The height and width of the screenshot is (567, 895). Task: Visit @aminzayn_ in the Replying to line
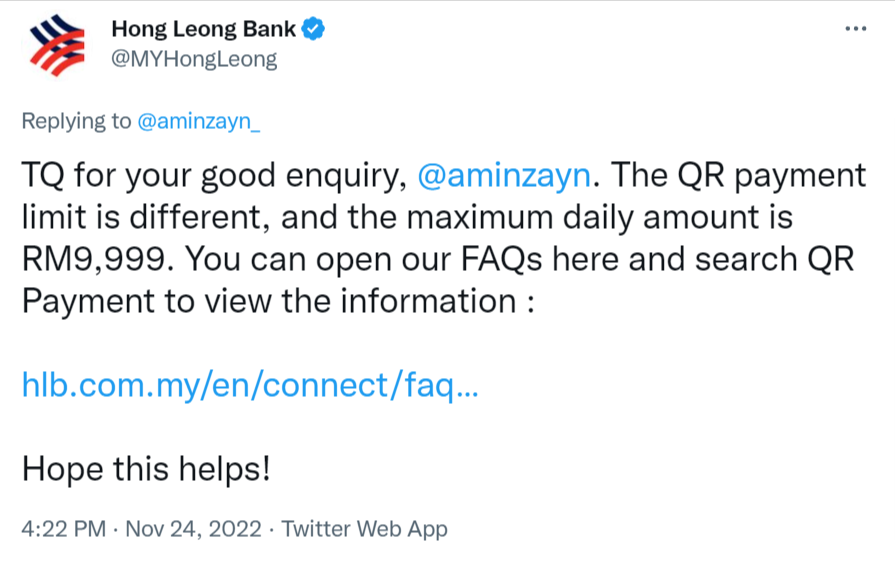pos(198,121)
